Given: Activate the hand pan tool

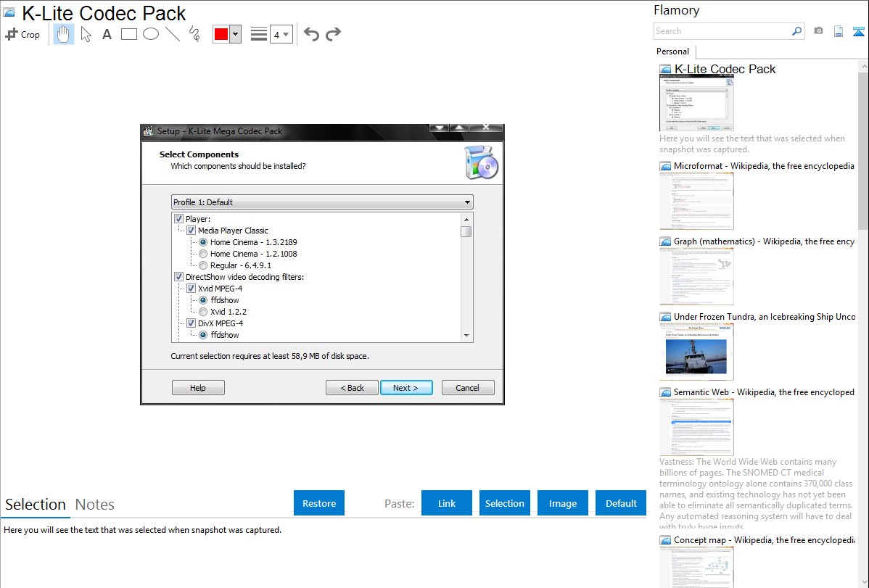Looking at the screenshot, I should (63, 34).
